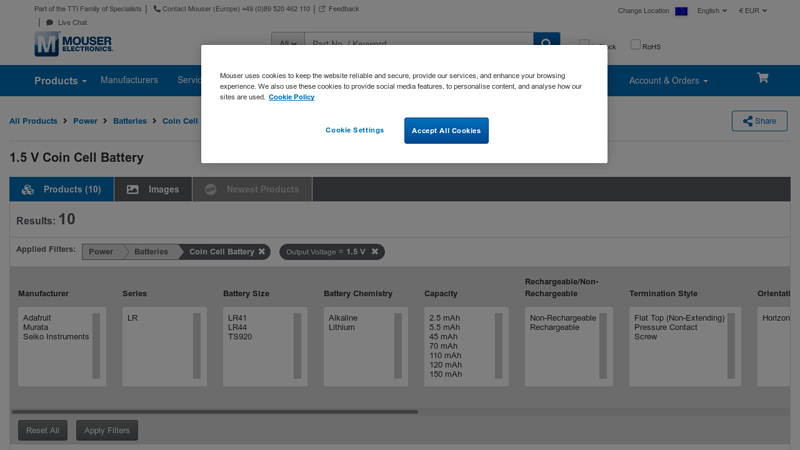
Task: Click All Products breadcrumb
Action: pyautogui.click(x=33, y=121)
